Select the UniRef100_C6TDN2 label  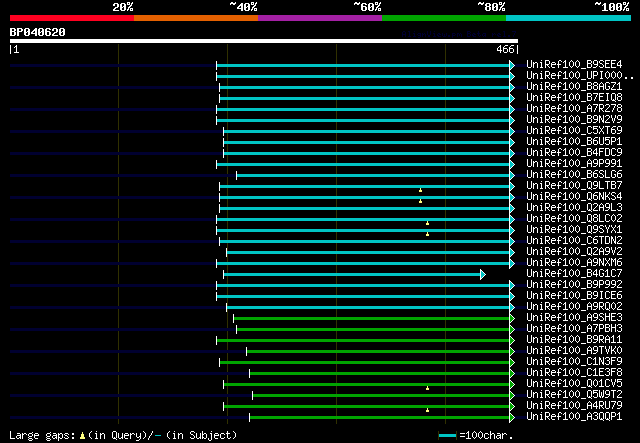pos(574,241)
